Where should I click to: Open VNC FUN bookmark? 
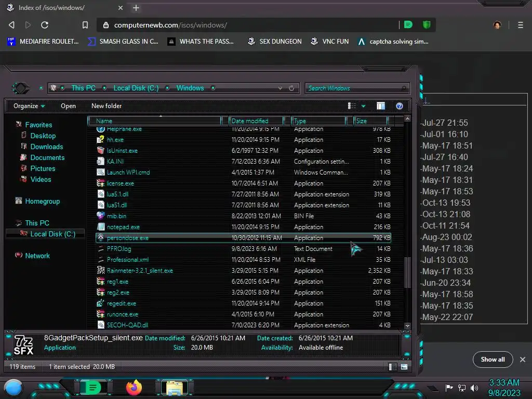[330, 42]
